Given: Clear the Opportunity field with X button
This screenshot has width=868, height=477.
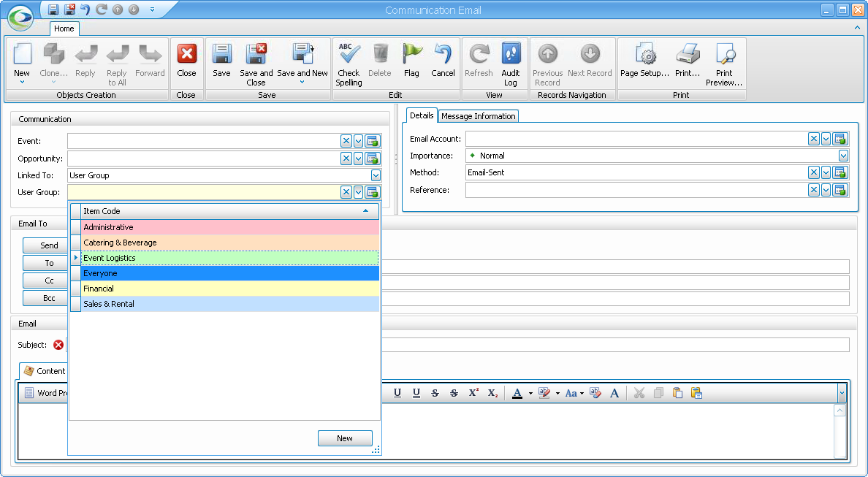Looking at the screenshot, I should point(346,159).
